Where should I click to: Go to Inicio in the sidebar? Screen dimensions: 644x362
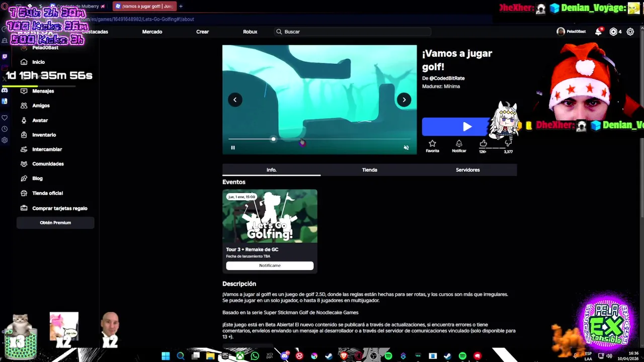click(x=38, y=62)
